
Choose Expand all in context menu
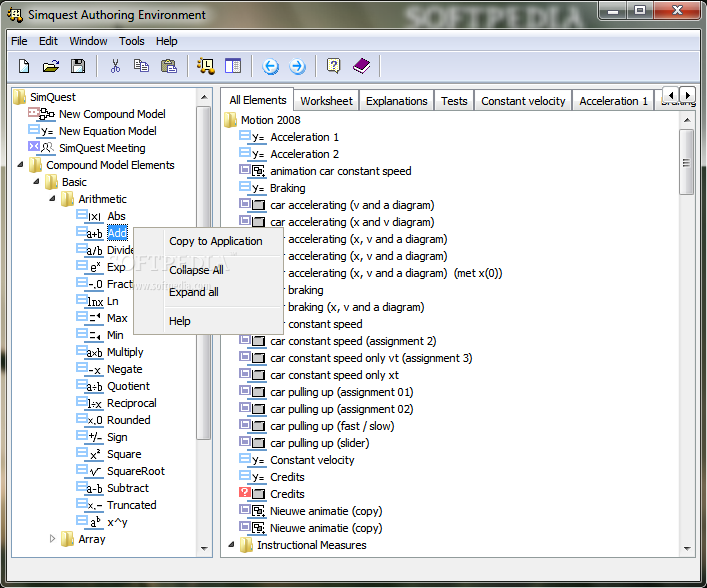coord(194,292)
